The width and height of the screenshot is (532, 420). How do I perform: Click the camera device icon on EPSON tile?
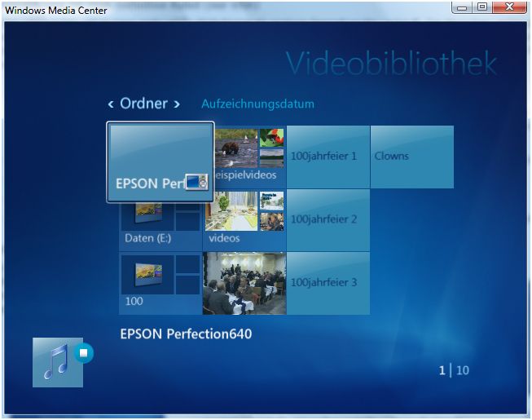click(196, 182)
